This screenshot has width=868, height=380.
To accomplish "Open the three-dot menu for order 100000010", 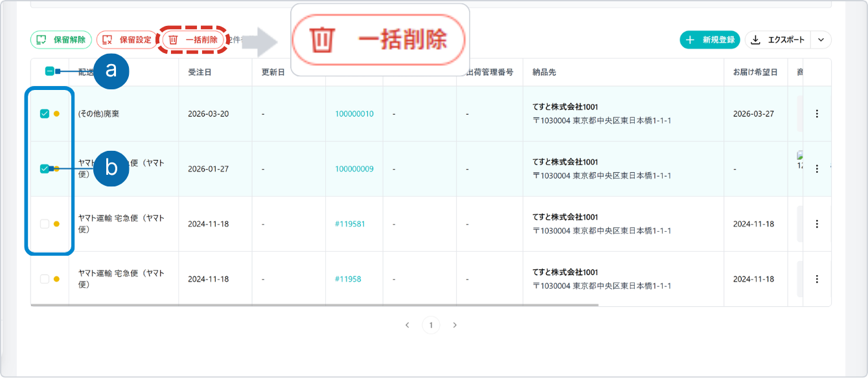I will click(x=817, y=114).
